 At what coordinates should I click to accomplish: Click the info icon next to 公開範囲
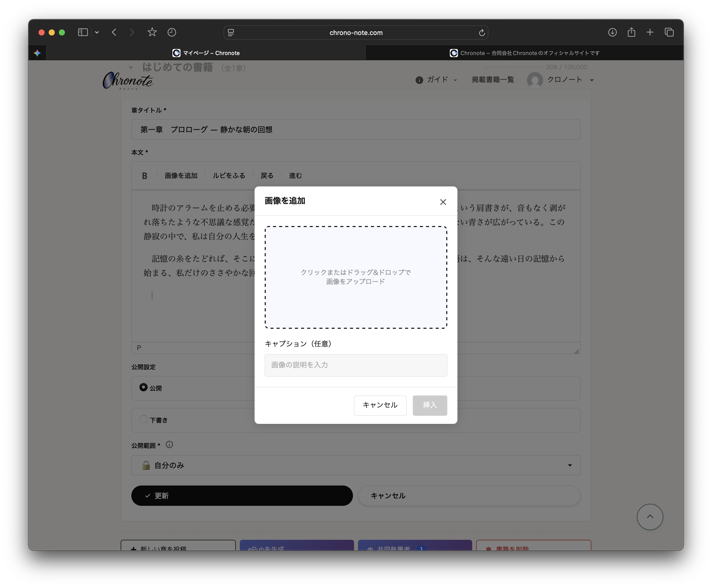[170, 445]
